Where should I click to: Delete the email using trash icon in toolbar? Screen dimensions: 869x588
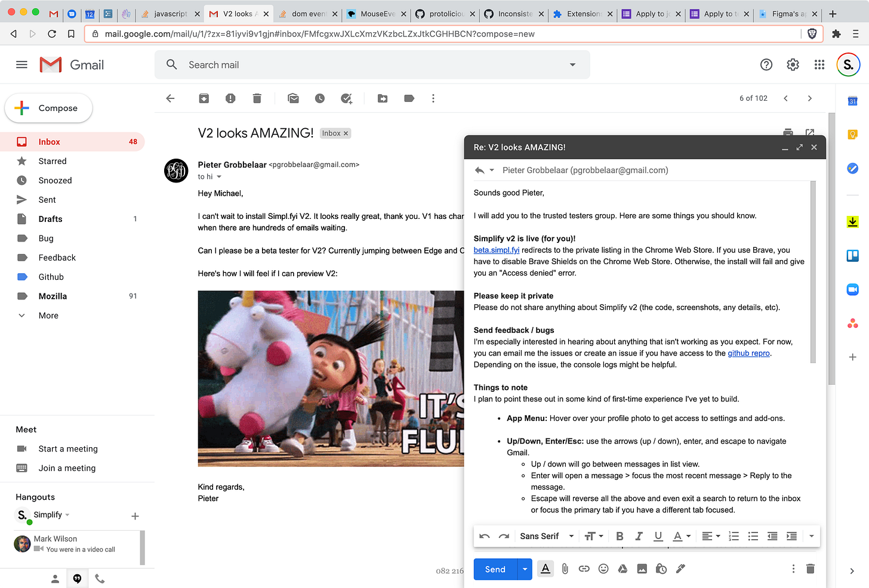(x=257, y=98)
